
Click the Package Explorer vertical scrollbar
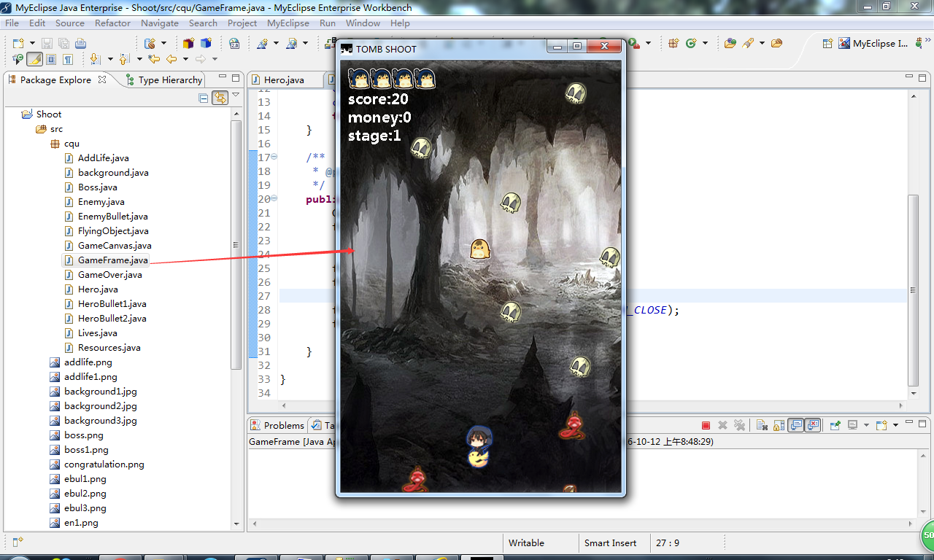[x=236, y=244]
